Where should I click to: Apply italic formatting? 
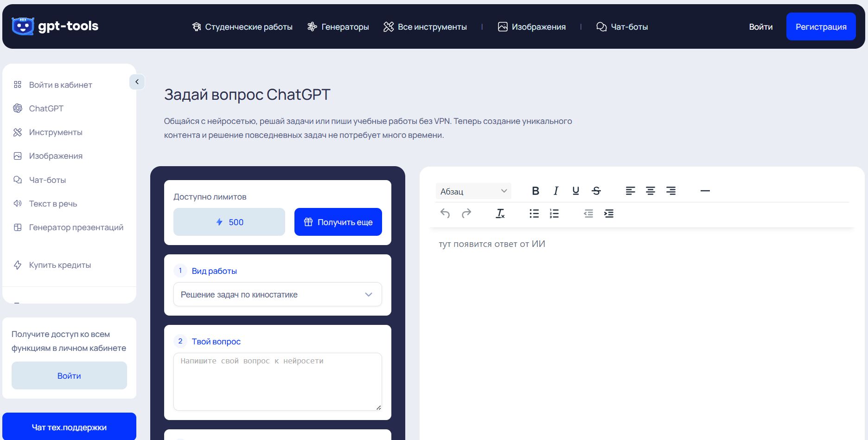pos(555,190)
